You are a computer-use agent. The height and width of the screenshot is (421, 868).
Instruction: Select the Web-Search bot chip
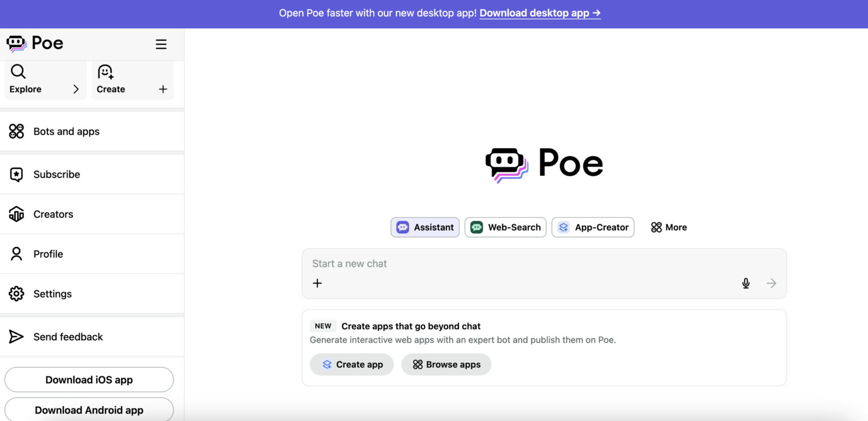(x=505, y=227)
